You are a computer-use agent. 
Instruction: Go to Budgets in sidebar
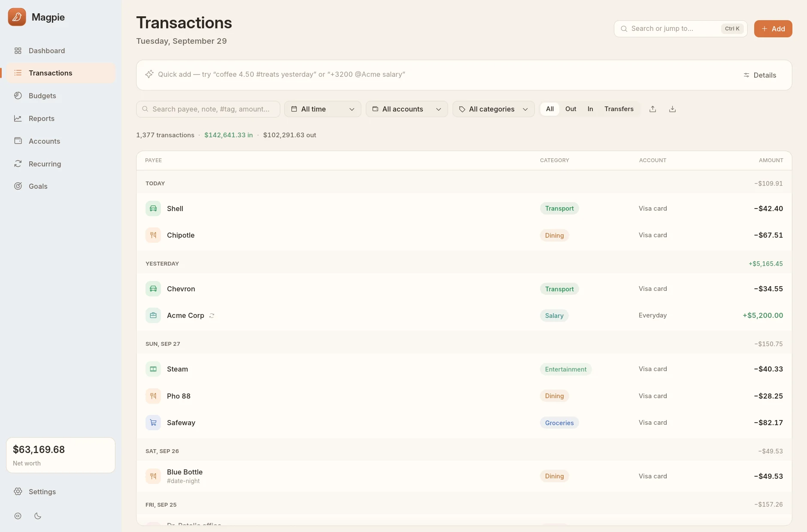pos(61,96)
